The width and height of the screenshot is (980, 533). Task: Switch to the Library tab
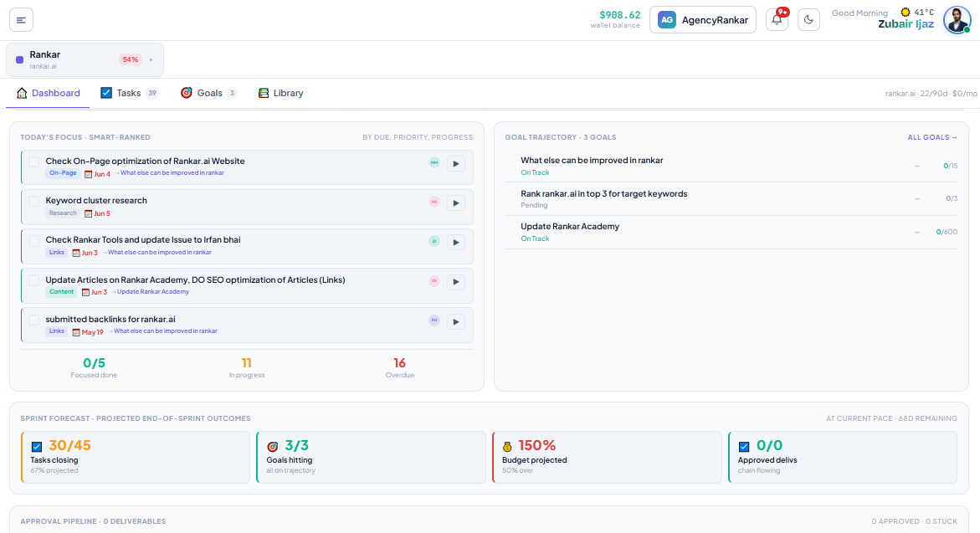click(x=280, y=93)
